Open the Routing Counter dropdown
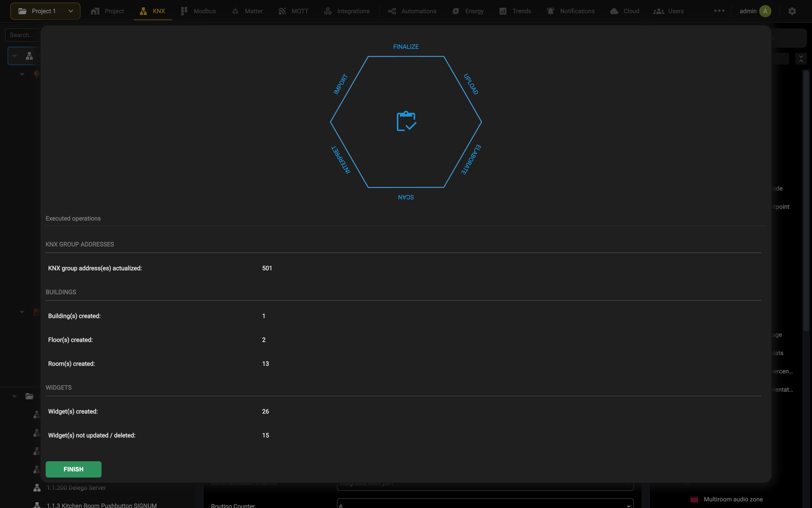 click(x=485, y=503)
